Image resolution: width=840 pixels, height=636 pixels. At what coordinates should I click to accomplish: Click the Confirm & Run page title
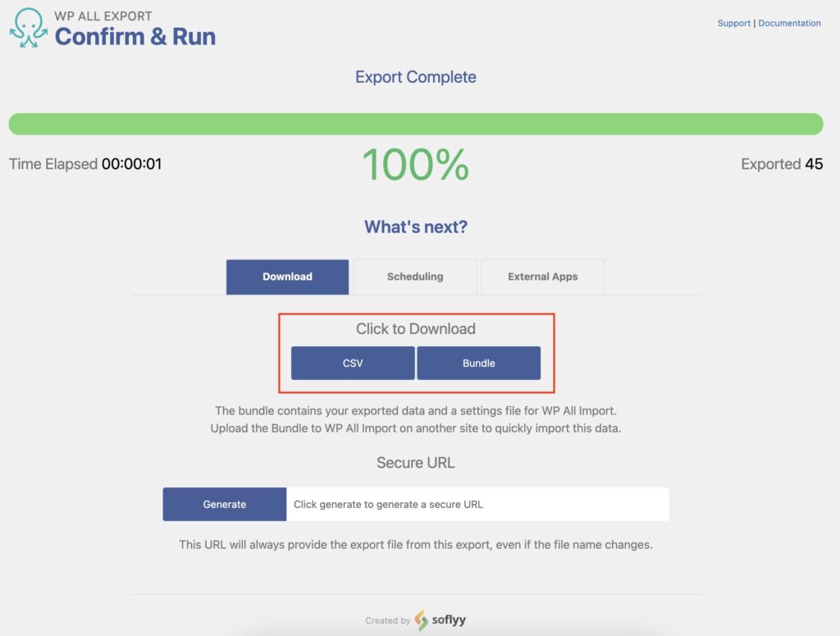coord(134,36)
